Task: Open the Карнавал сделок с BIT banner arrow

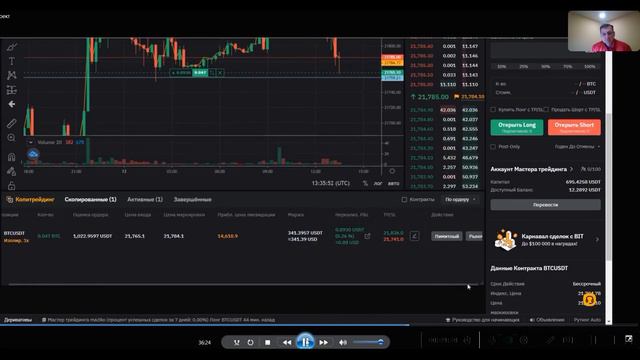Action: tap(597, 240)
